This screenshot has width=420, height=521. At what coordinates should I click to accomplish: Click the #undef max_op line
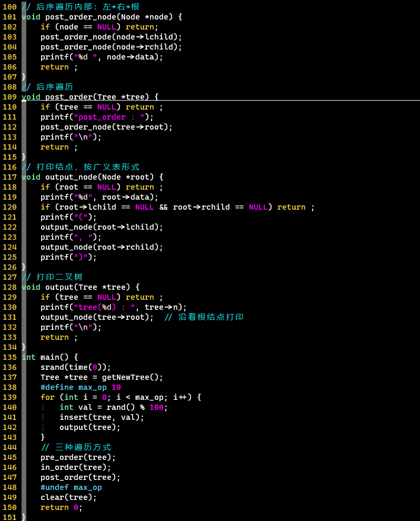[x=71, y=487]
